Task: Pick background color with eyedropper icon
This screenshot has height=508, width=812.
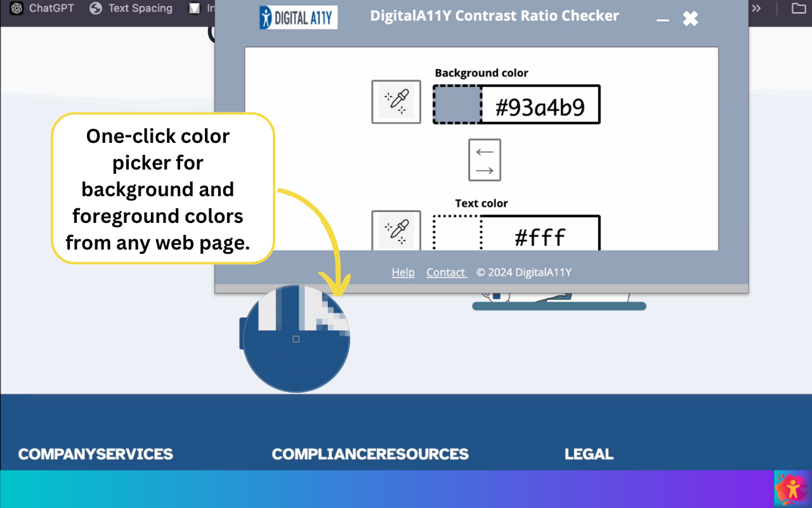Action: coord(396,102)
